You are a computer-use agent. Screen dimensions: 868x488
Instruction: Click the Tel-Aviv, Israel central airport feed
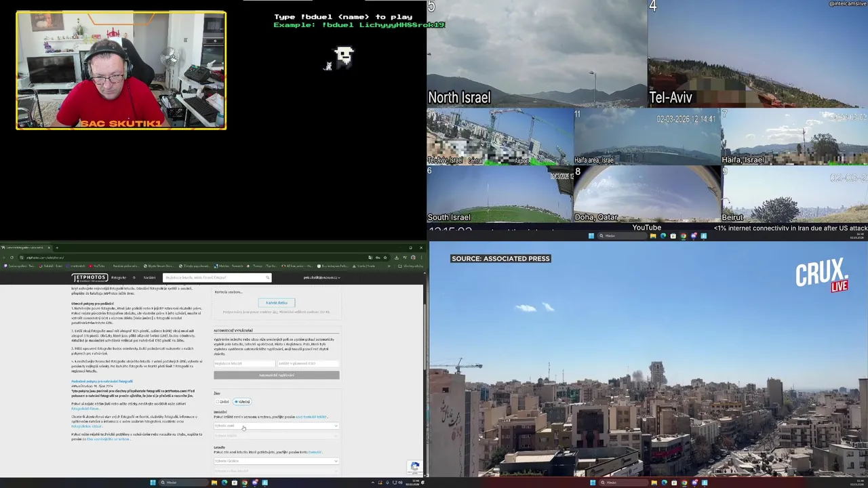pyautogui.click(x=500, y=137)
